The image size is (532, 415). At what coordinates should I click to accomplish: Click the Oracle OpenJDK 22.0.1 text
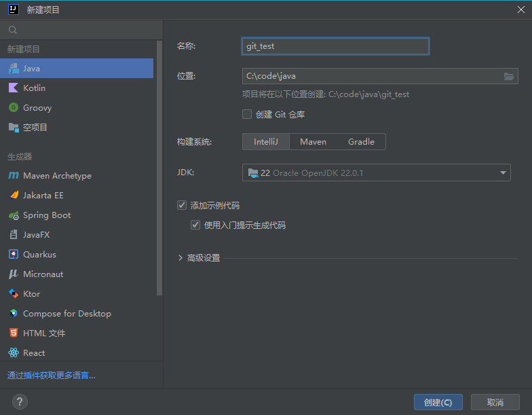tap(318, 173)
